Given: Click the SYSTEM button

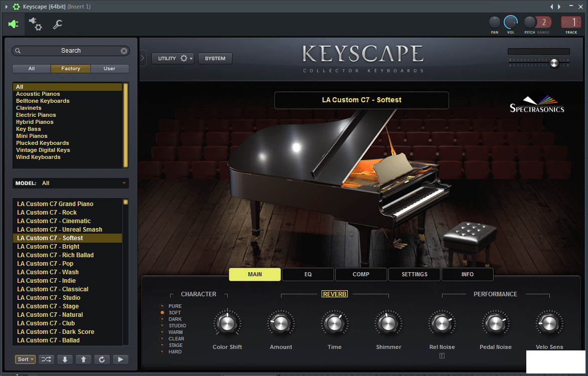Looking at the screenshot, I should click(x=215, y=59).
